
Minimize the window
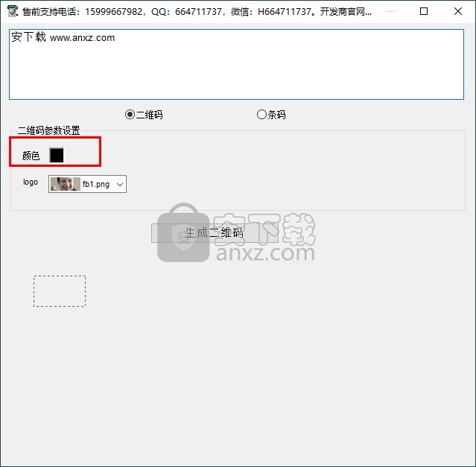(390, 11)
